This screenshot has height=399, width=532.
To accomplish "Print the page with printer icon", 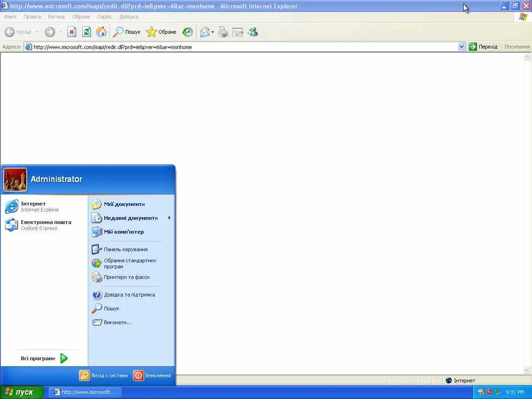I will pyautogui.click(x=223, y=32).
